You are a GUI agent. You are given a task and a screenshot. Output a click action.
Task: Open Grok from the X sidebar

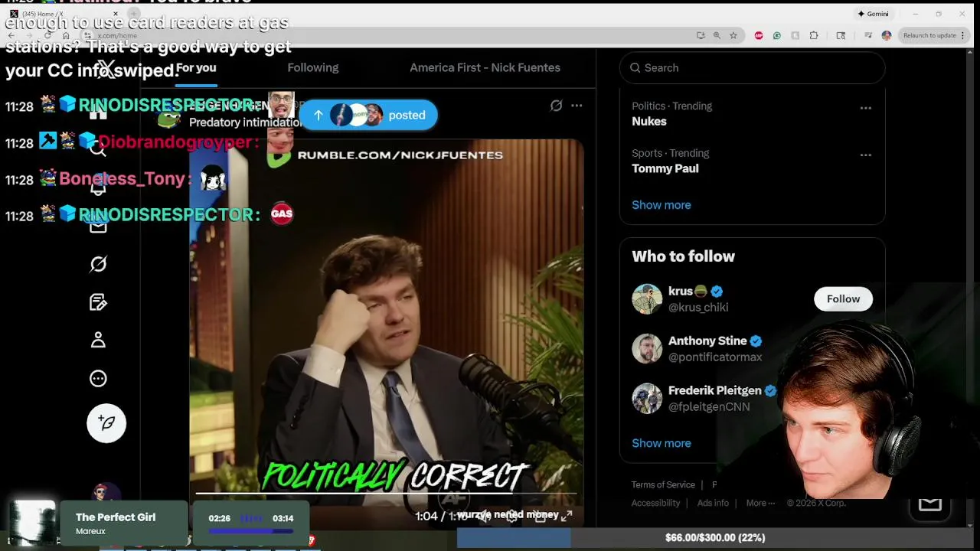coord(98,264)
